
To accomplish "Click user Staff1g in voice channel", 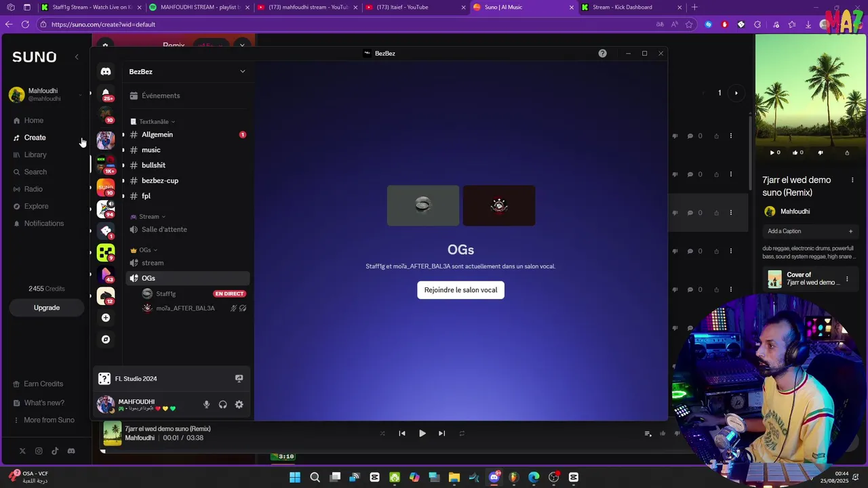I will point(165,293).
